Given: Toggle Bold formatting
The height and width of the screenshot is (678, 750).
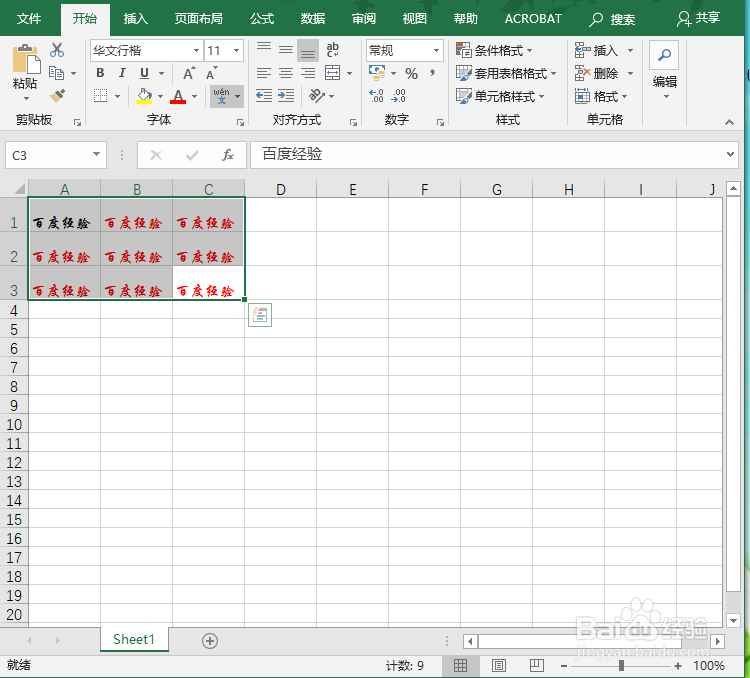Looking at the screenshot, I should pos(100,73).
